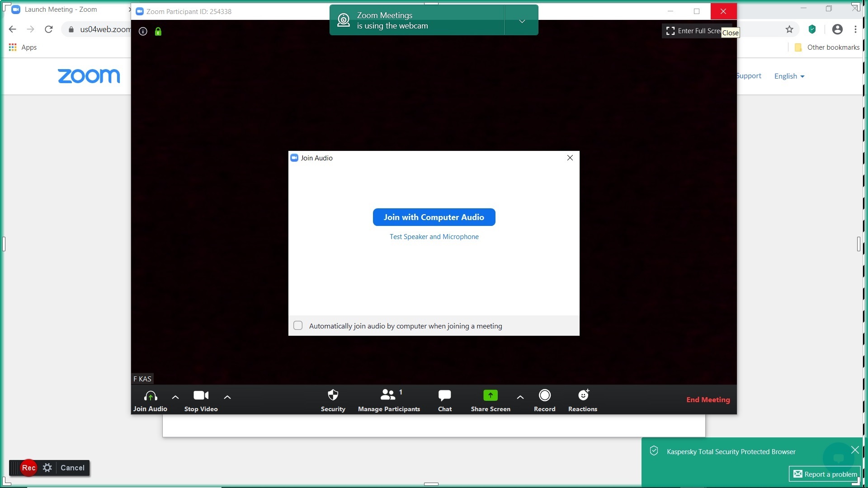Viewport: 868px width, 488px height.
Task: Click the Join Audio headphone icon
Action: (x=151, y=396)
